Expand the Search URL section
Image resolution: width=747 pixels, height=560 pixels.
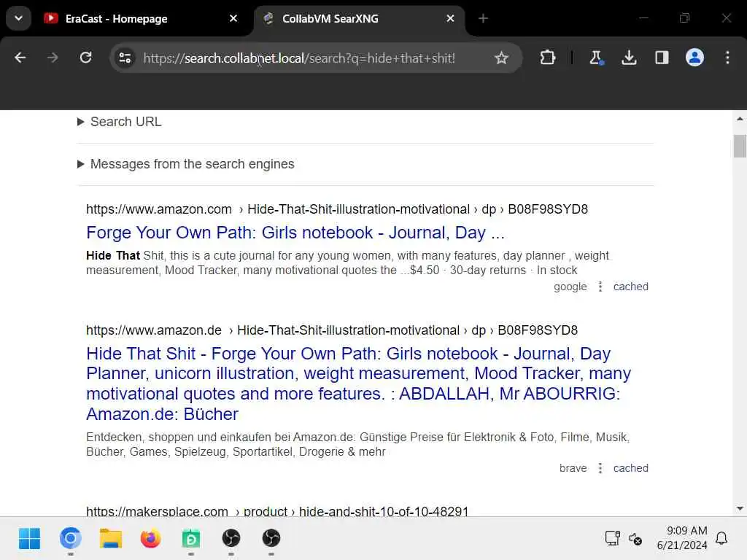tap(120, 122)
